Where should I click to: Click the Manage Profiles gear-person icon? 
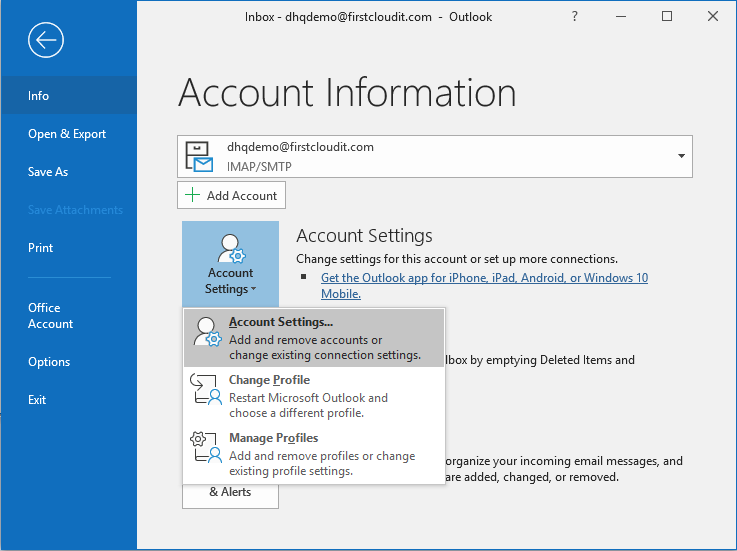click(x=206, y=447)
